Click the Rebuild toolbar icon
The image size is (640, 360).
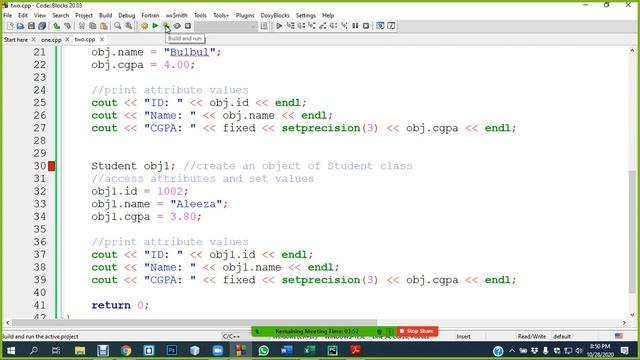[177, 26]
